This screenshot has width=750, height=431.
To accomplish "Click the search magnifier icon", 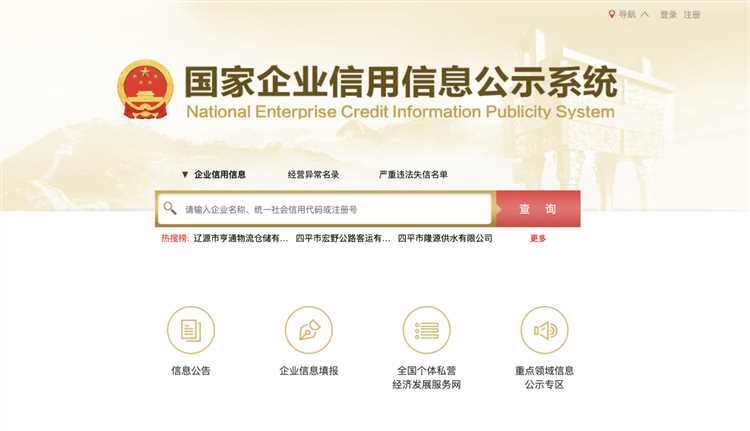I will (x=170, y=208).
